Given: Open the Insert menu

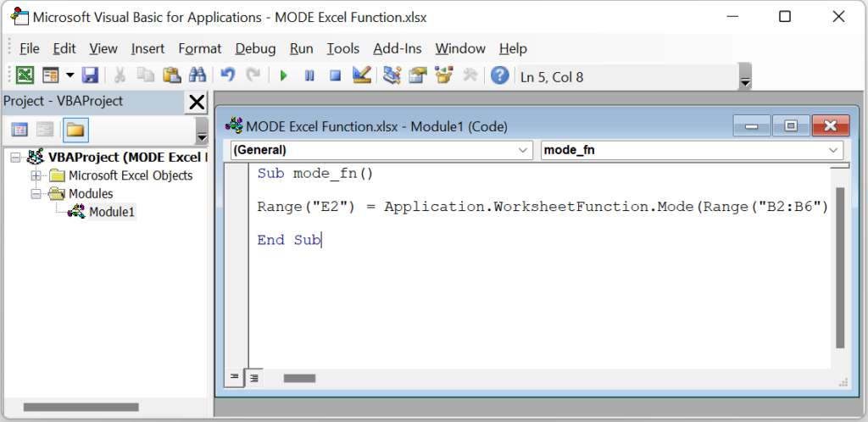Looking at the screenshot, I should coord(147,48).
